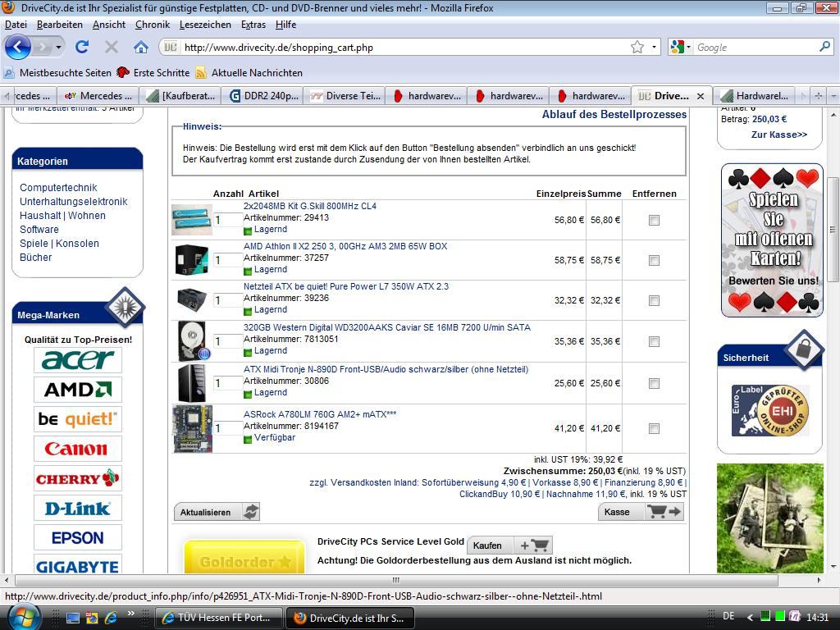Click the Cherry brand logo
Viewport: 840px width, 630px height.
point(78,478)
